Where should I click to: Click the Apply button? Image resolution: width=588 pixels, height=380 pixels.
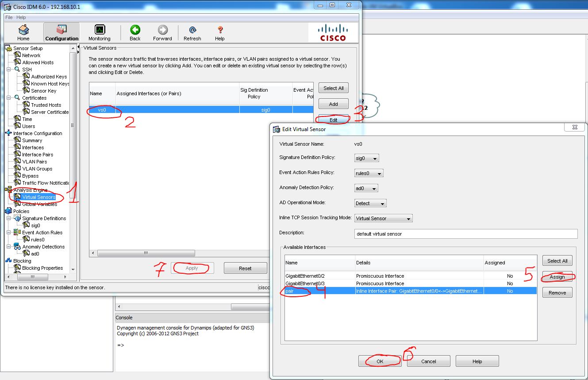[x=192, y=268]
